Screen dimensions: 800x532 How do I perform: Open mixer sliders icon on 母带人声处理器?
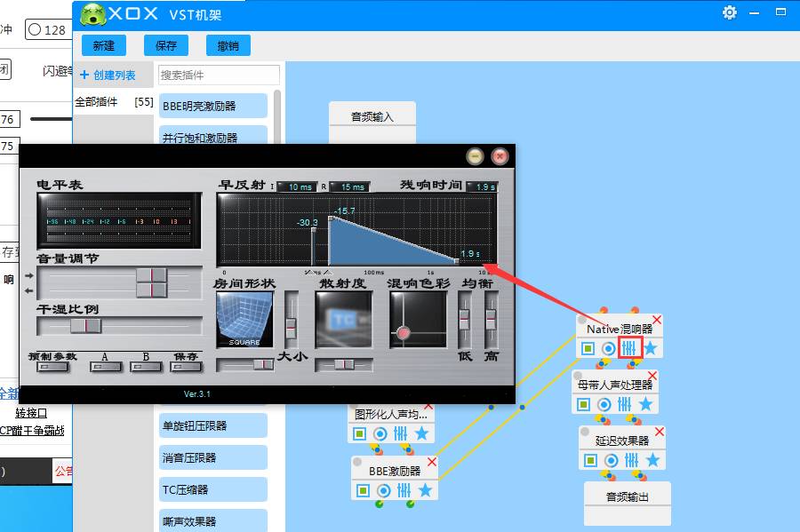[625, 405]
